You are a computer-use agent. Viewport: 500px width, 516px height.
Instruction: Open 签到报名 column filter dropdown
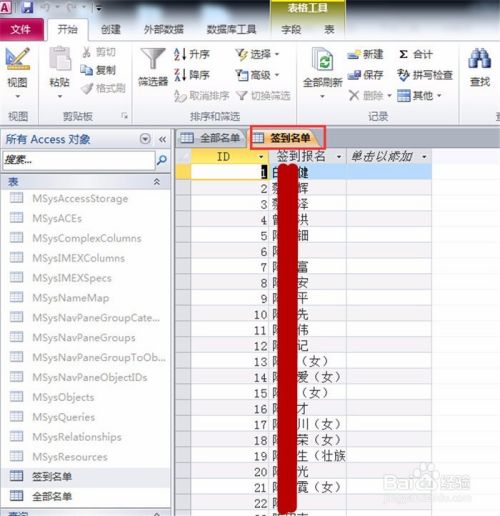click(339, 157)
